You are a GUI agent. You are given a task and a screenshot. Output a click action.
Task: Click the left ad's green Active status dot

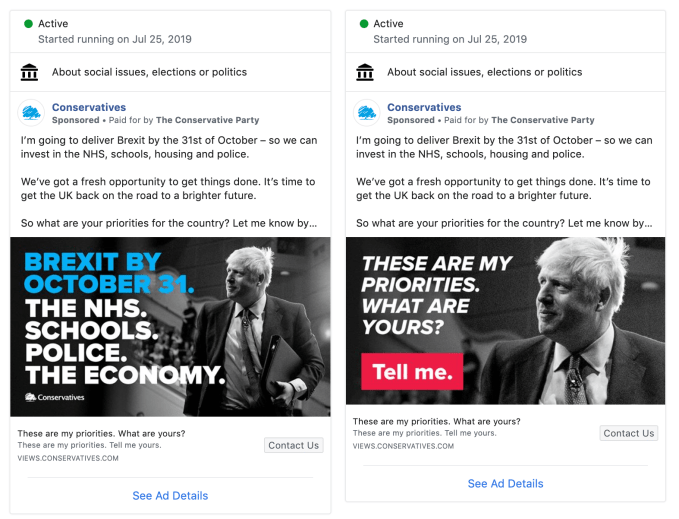[28, 24]
